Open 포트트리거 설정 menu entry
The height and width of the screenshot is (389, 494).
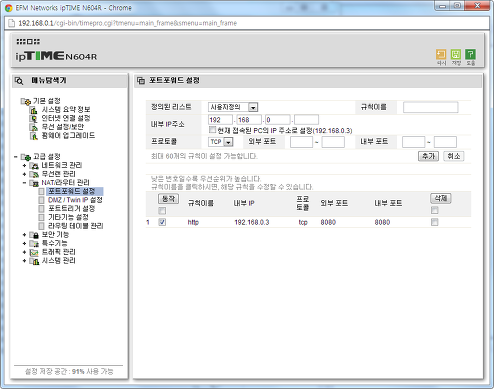click(x=71, y=209)
